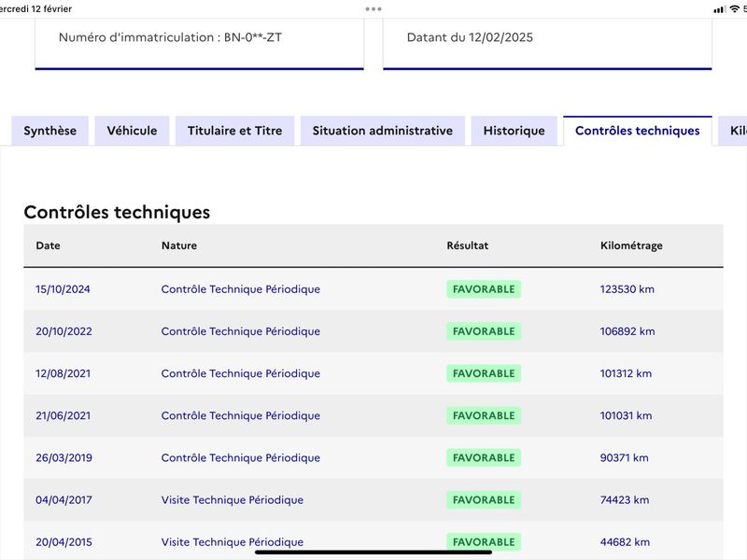Tap the three-dot multitasking icon at top

[373, 9]
